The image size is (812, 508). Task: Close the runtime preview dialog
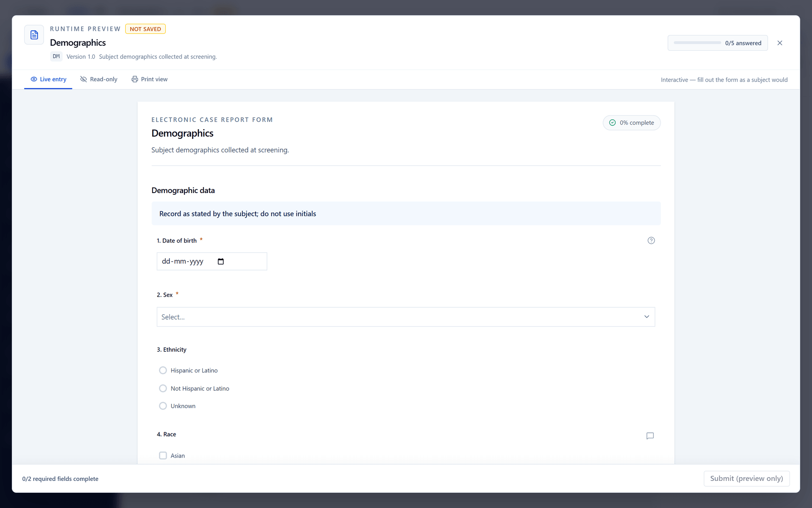click(x=780, y=43)
